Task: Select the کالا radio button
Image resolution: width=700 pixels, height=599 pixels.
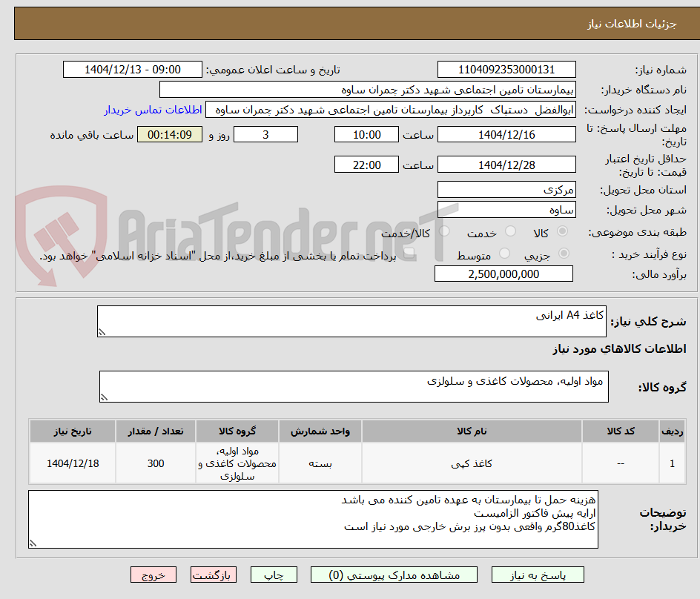Action: coord(563,231)
